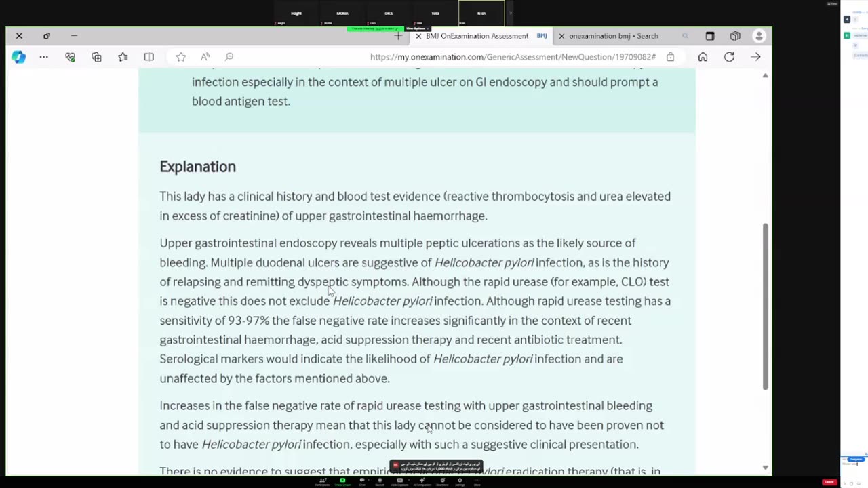
Task: Open the Everyone recipient dropdown in chat
Action: point(856,459)
